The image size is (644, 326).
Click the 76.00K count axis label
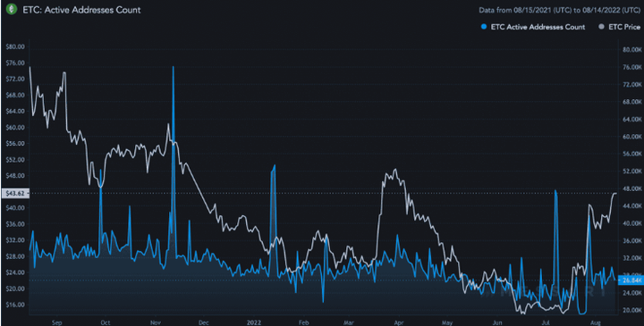tap(631, 67)
